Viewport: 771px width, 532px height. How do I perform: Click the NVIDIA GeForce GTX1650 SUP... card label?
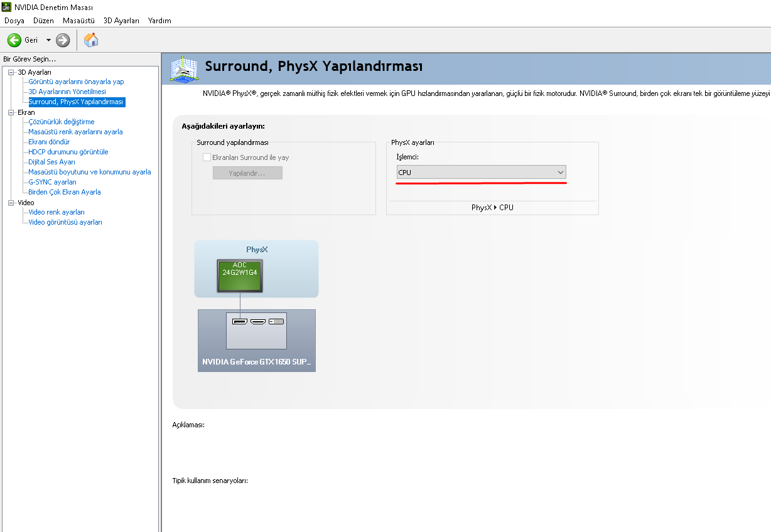pos(256,362)
